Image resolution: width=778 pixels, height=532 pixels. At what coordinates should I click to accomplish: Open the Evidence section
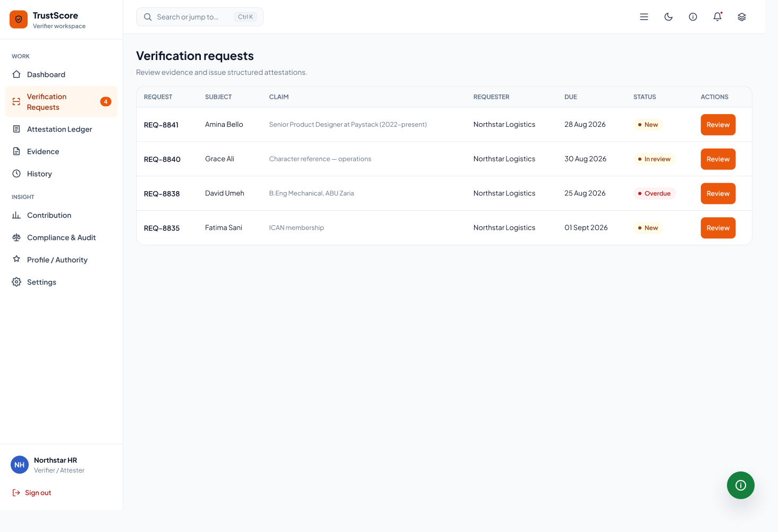61,151
